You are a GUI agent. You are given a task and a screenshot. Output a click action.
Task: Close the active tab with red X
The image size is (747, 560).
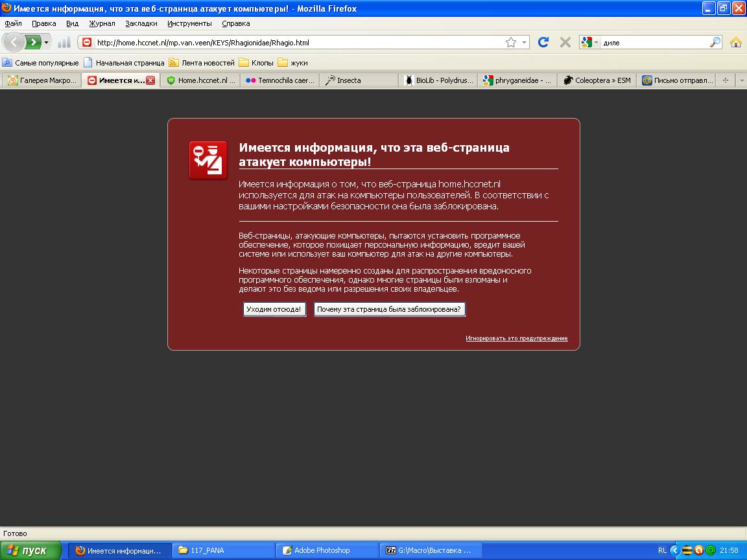(150, 80)
